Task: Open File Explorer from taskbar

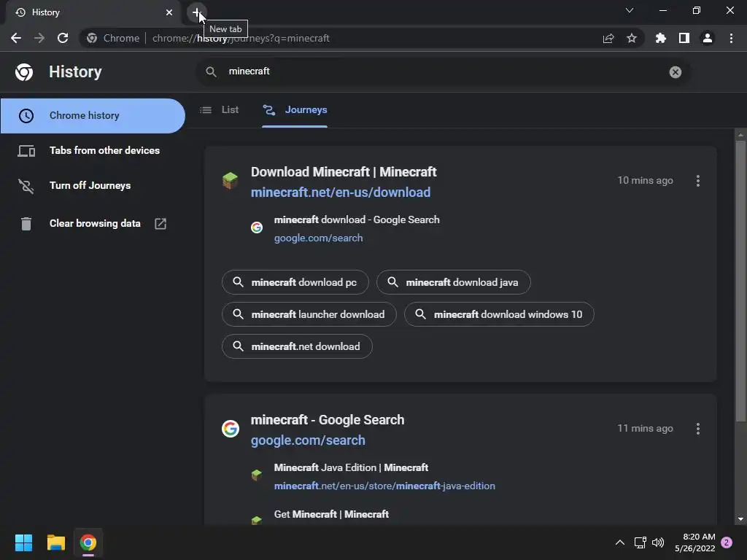Action: (56, 542)
